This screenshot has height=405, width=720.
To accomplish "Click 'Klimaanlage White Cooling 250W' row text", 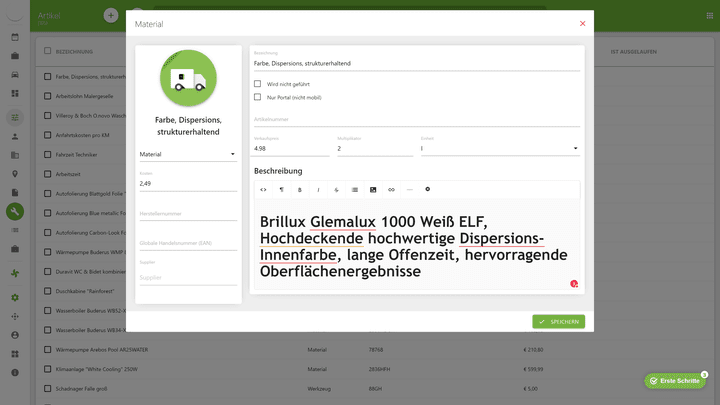I will 96,369.
